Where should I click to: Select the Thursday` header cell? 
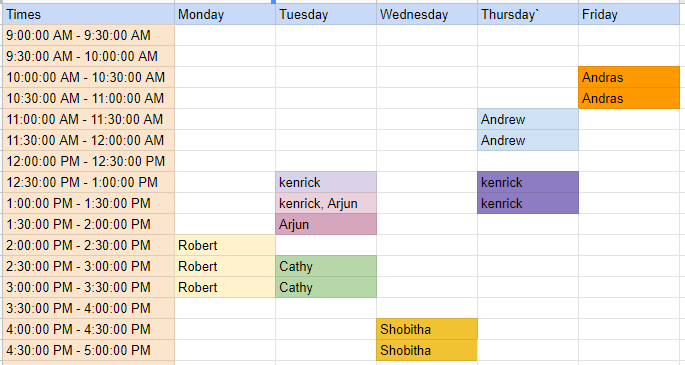tap(528, 14)
